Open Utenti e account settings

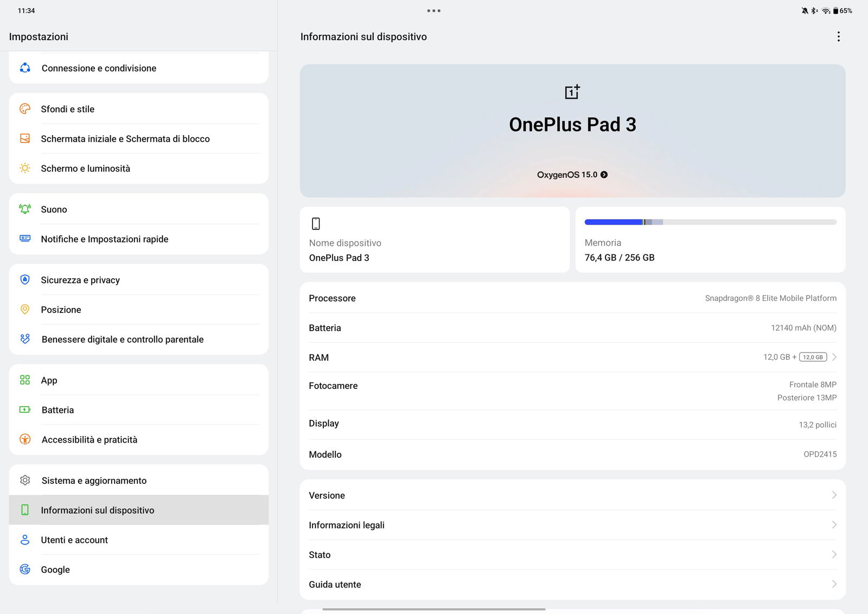coord(139,540)
